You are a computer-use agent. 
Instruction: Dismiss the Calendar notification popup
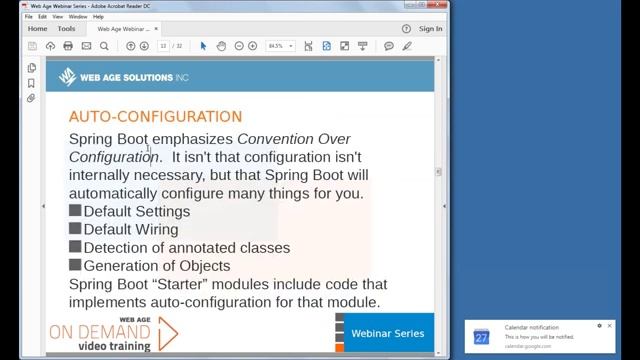coord(609,326)
